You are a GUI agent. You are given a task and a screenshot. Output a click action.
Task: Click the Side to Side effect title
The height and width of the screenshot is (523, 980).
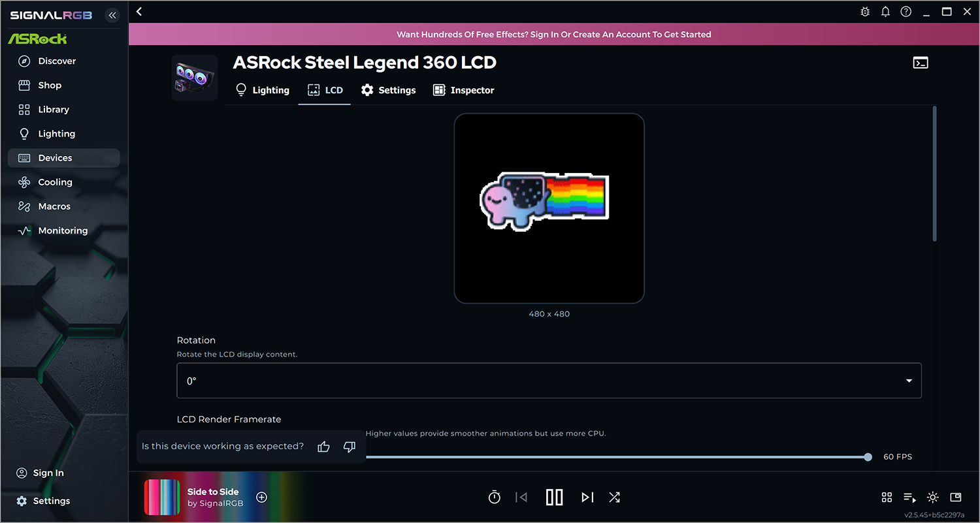pyautogui.click(x=213, y=492)
